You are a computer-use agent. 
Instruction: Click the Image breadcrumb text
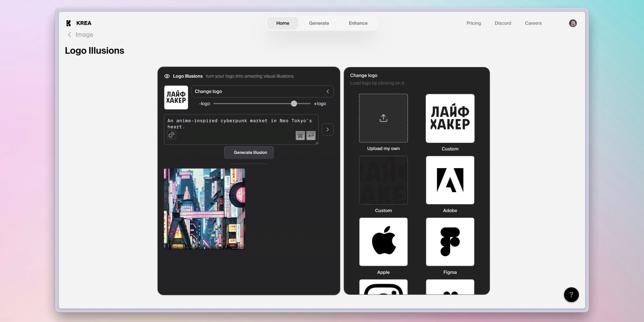(84, 35)
